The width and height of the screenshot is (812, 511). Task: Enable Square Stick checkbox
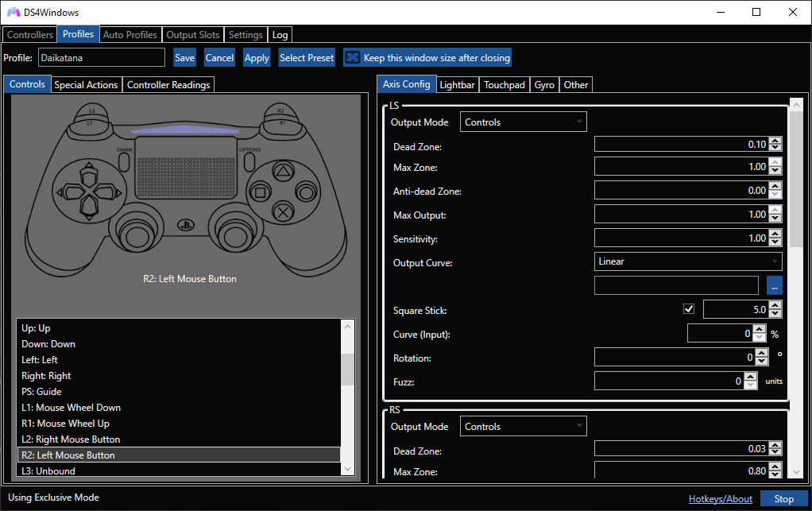689,308
